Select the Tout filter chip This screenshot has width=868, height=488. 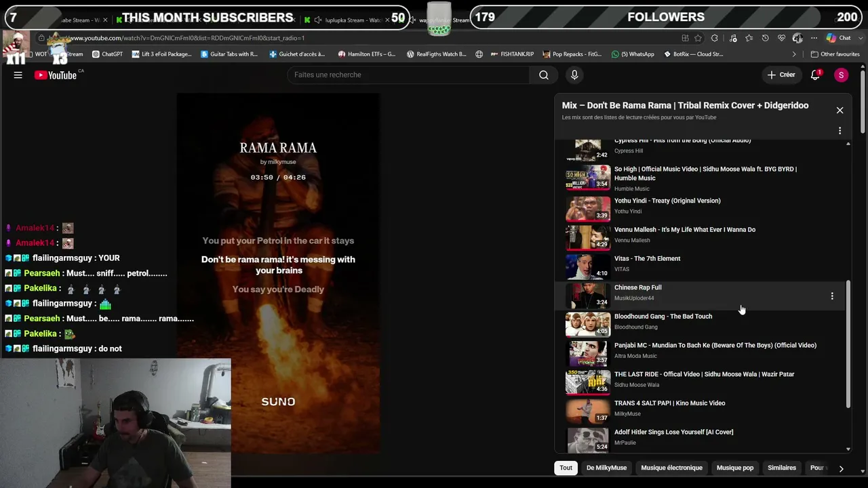pos(566,468)
